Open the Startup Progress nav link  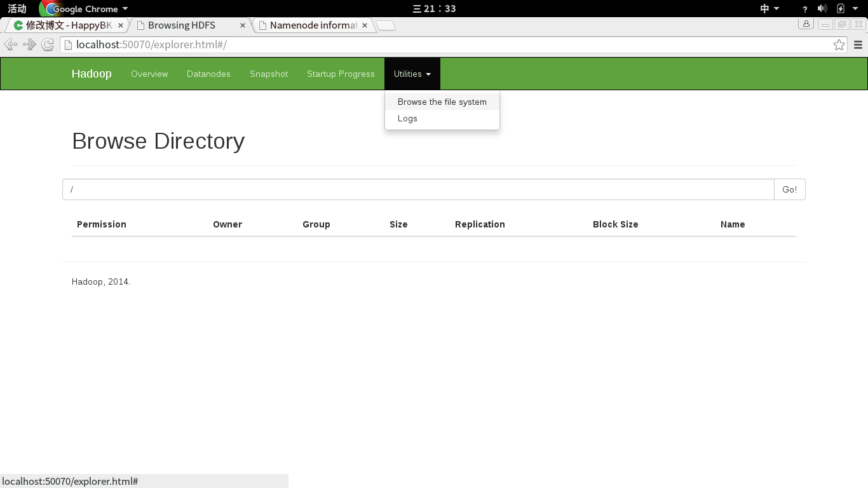point(341,74)
